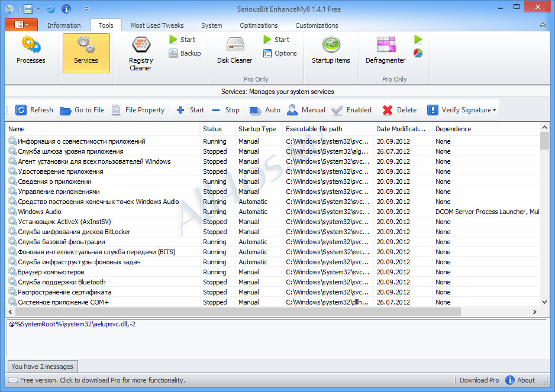Open Disk Cleaner
This screenshot has height=392, width=555.
point(234,51)
